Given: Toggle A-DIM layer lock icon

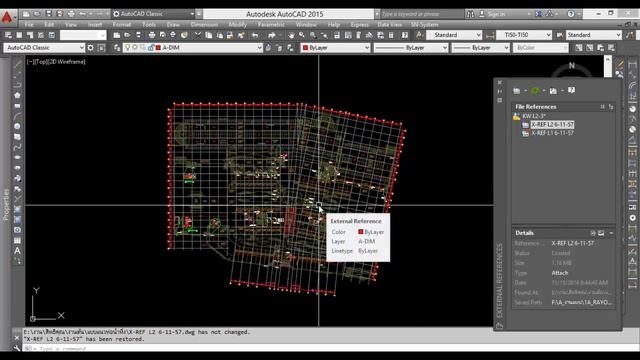Looking at the screenshot, I should [151, 48].
